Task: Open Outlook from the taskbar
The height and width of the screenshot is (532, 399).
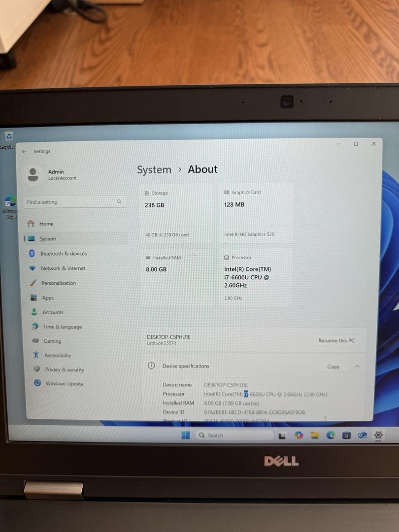Action: click(363, 435)
